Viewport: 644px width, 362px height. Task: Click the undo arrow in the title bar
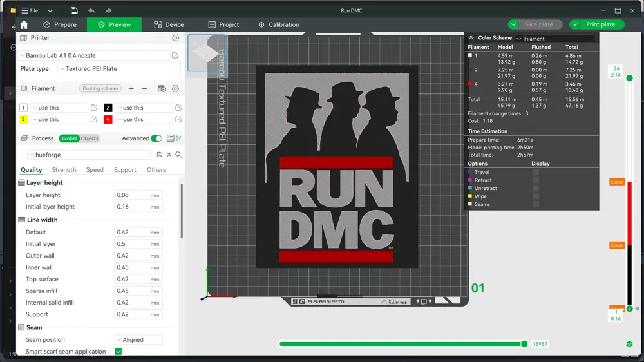pos(91,10)
